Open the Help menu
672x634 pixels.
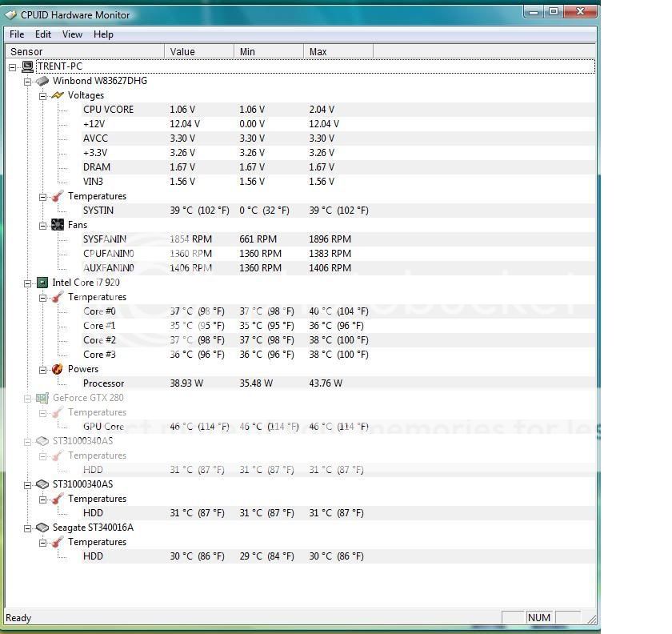pyautogui.click(x=103, y=34)
